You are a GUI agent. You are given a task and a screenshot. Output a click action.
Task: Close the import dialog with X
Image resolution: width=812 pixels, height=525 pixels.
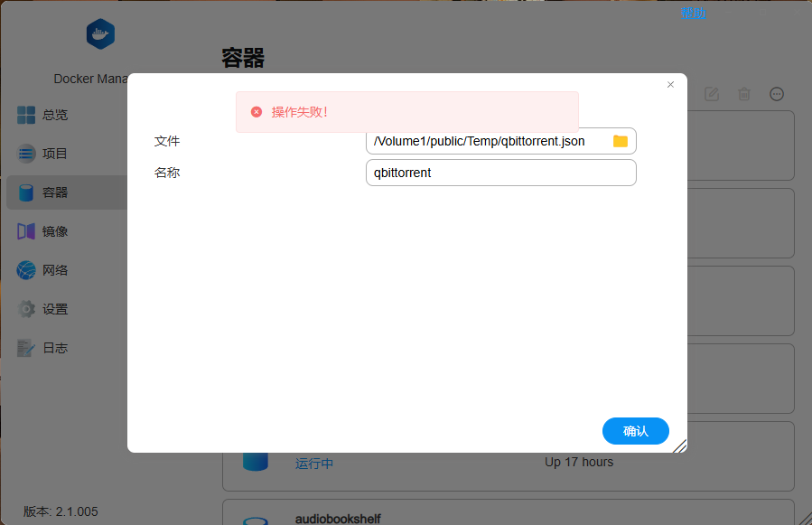(670, 84)
